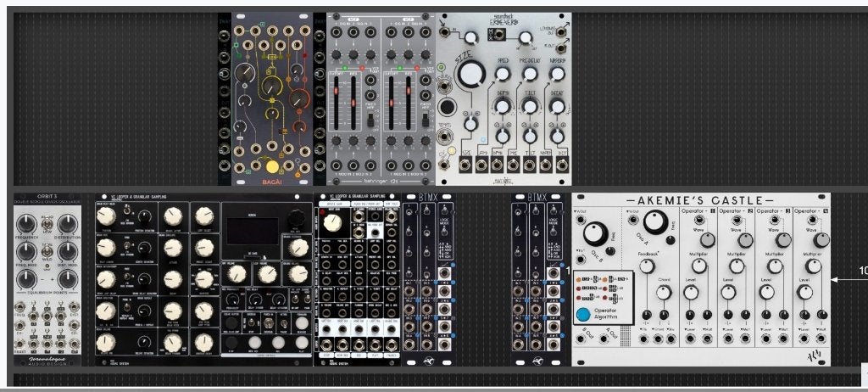Viewport: 868px width, 392px height.
Task: Select the ABSORB knob on Erbe-Verb
Action: coord(558,74)
